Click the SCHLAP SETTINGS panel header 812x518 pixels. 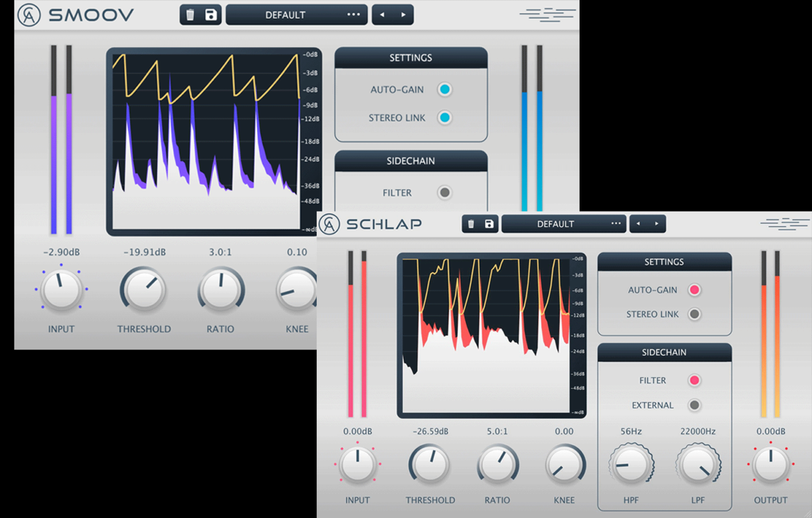(x=664, y=262)
